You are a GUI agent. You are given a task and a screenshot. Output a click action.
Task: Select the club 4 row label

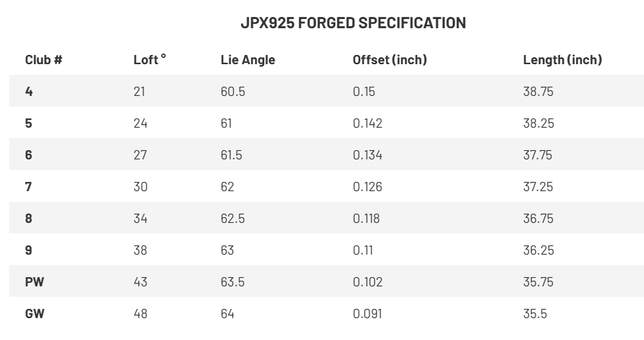click(x=29, y=92)
